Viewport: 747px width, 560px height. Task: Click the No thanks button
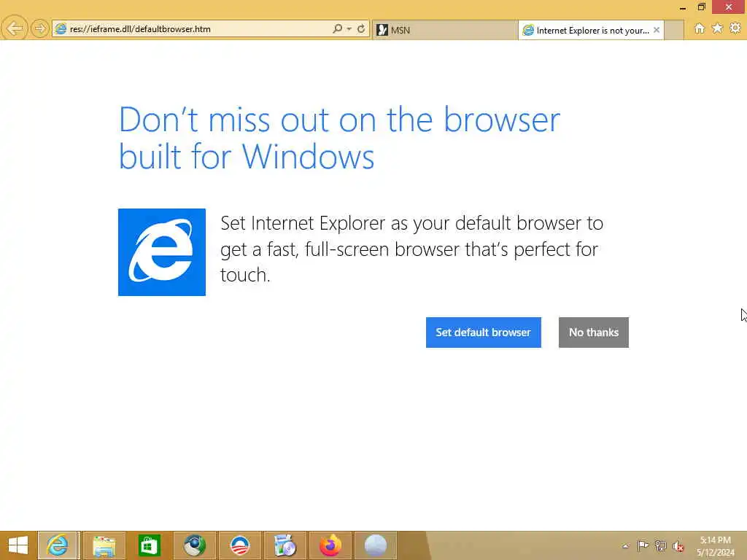[x=594, y=332]
